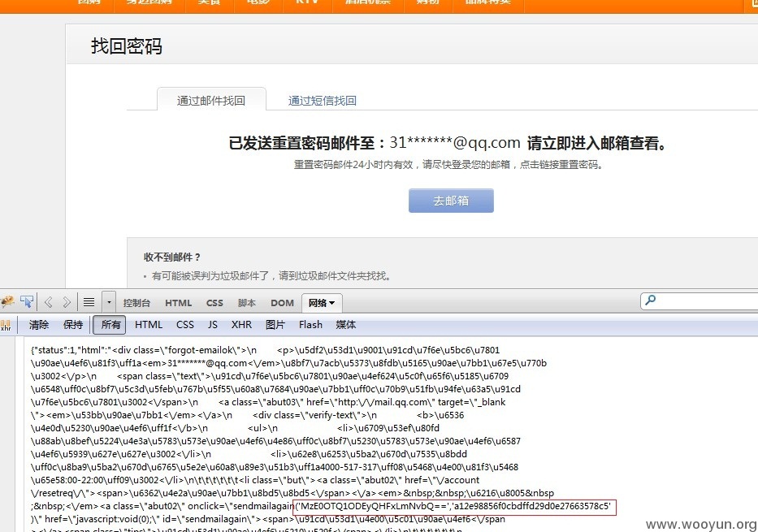Filter network requests by XHR

click(241, 325)
